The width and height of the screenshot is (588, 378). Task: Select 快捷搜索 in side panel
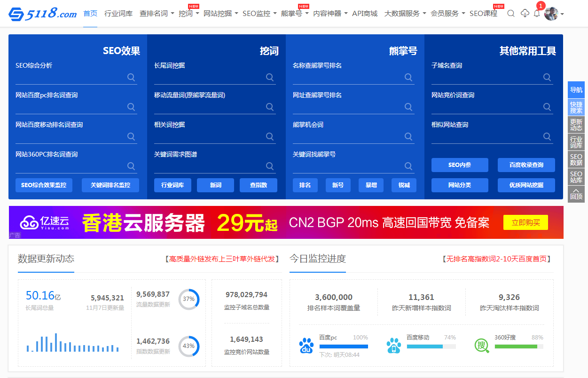point(576,107)
